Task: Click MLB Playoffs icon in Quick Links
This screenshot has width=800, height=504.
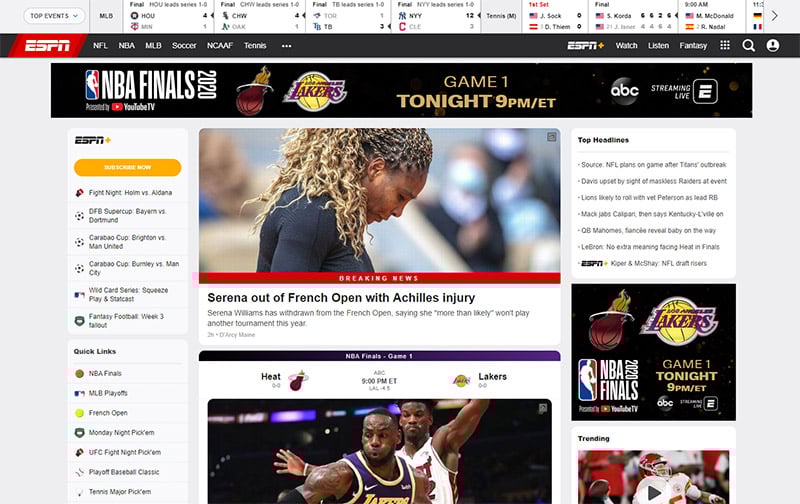Action: [x=80, y=393]
